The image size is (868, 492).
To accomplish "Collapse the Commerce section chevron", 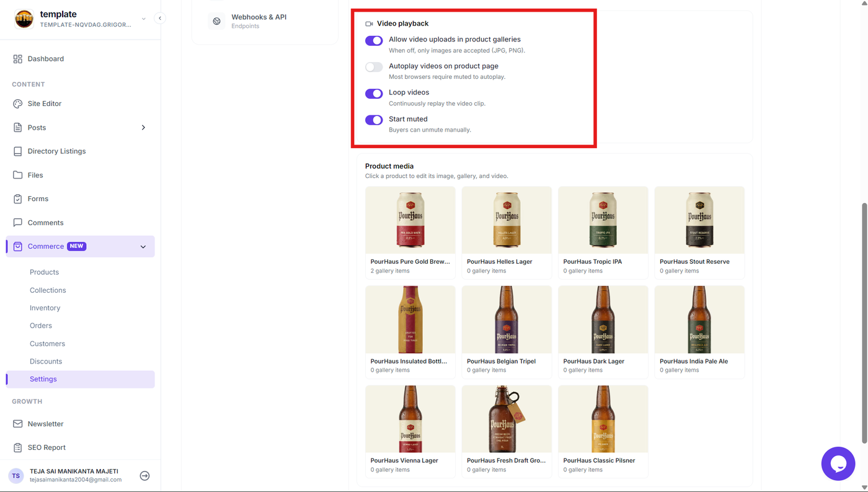I will pos(143,247).
